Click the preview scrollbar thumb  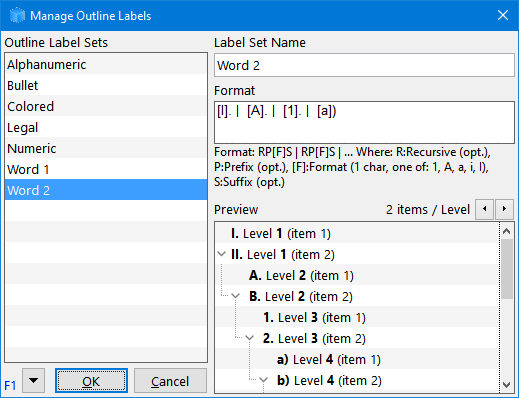coord(507,269)
